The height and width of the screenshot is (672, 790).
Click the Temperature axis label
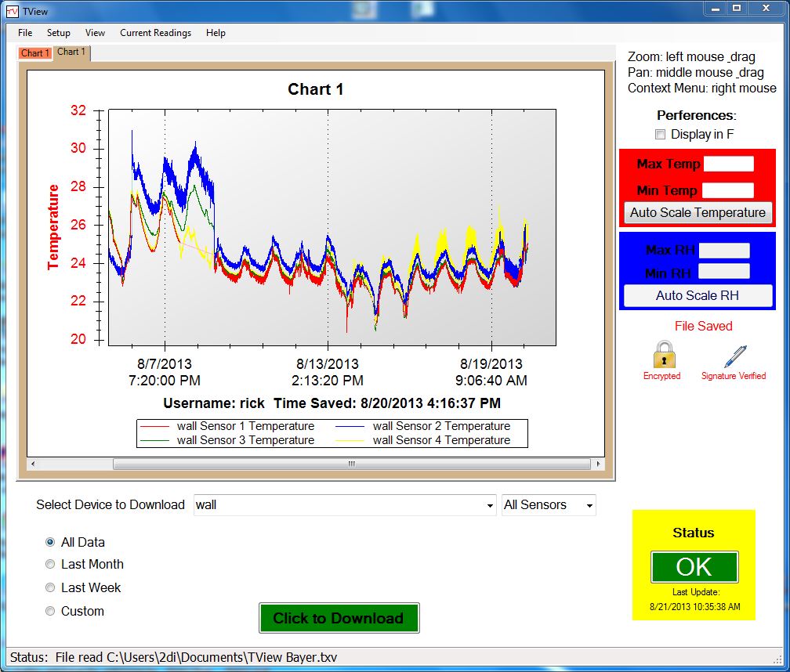(53, 227)
